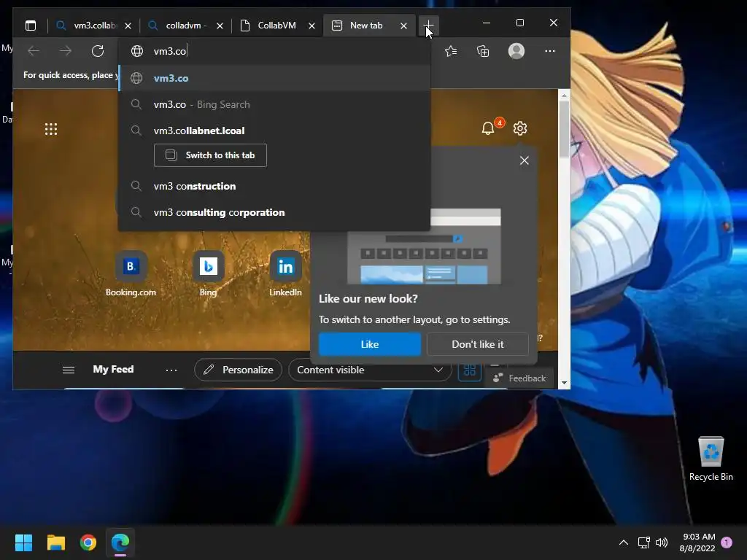Click the new tab plus button
747x560 pixels.
pyautogui.click(x=428, y=26)
